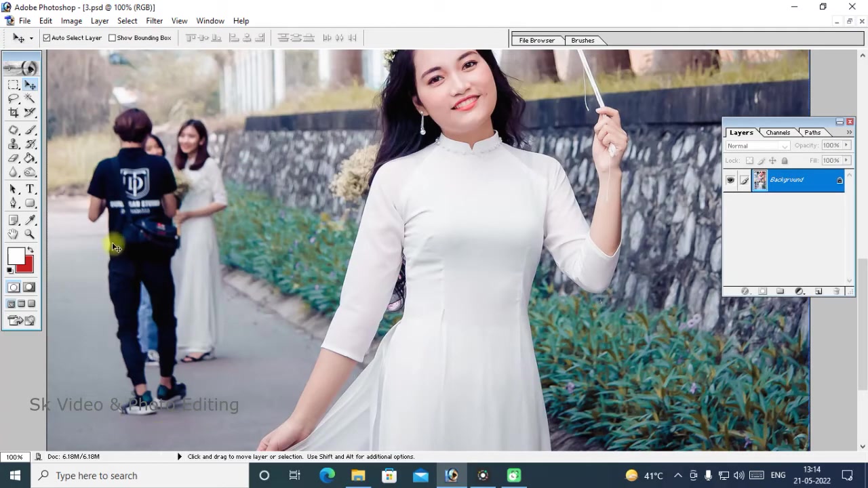Open the Opacity slider arrow
The height and width of the screenshot is (488, 868).
(846, 145)
